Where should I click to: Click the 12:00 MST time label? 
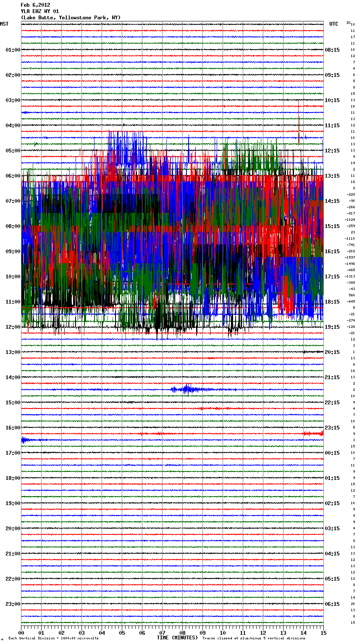(13, 327)
